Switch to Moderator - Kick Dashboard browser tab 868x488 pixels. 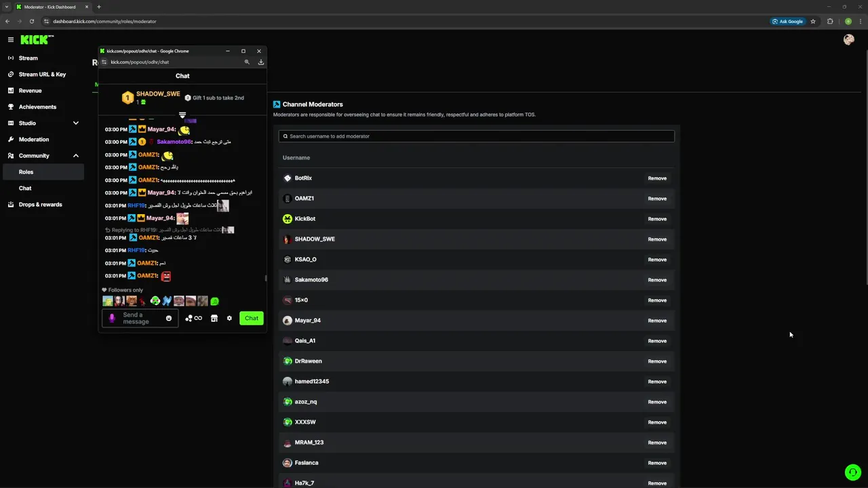[x=53, y=7]
